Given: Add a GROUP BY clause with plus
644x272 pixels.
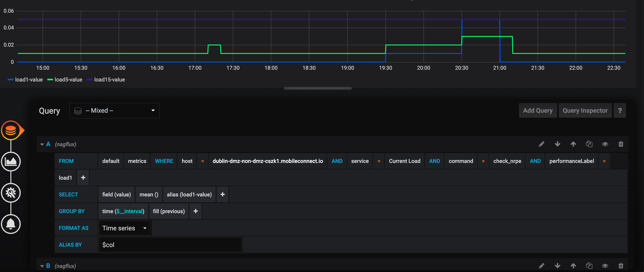Looking at the screenshot, I should [195, 211].
